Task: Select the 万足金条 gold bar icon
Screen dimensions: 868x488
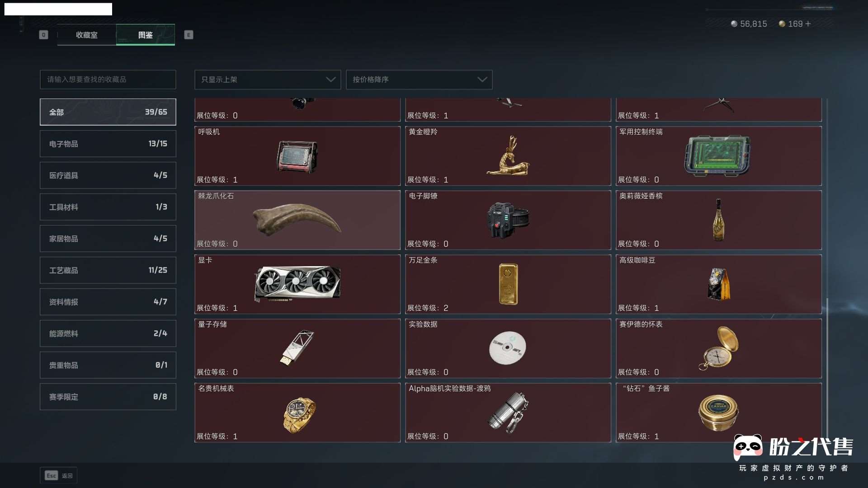Action: click(x=508, y=284)
